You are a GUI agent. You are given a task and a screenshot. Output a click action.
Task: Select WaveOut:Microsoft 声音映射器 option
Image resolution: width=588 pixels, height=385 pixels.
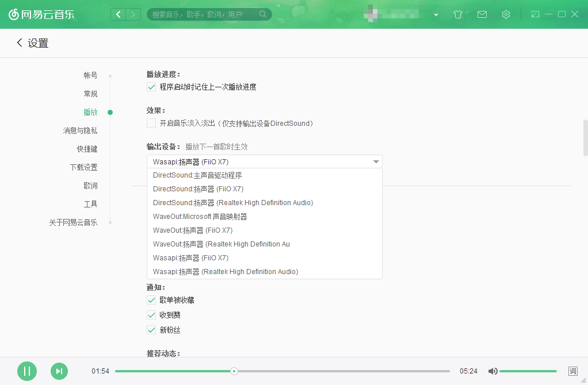[x=265, y=217]
